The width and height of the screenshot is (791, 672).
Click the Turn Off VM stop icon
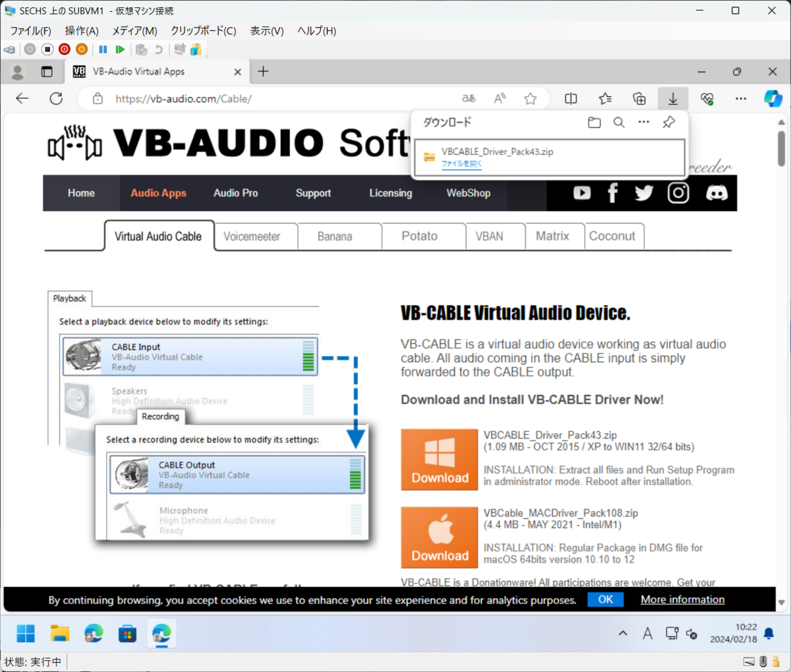(x=47, y=49)
